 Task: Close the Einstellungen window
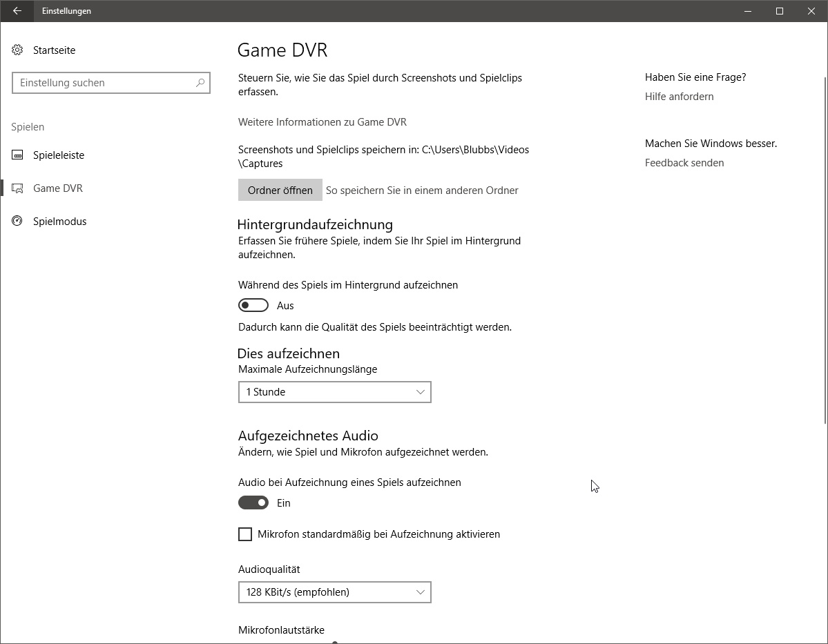(x=811, y=10)
